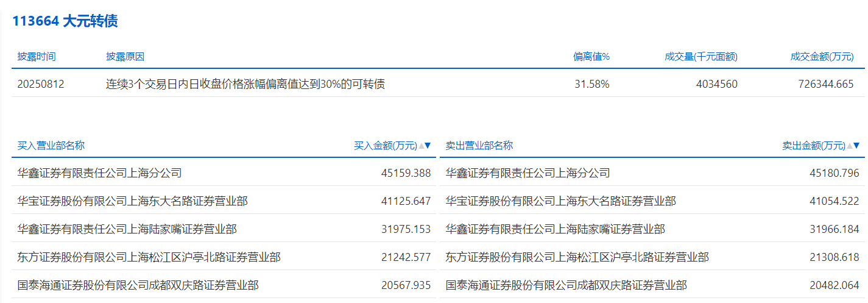Click ascending sort arrow beside 卖出金额

click(x=849, y=146)
